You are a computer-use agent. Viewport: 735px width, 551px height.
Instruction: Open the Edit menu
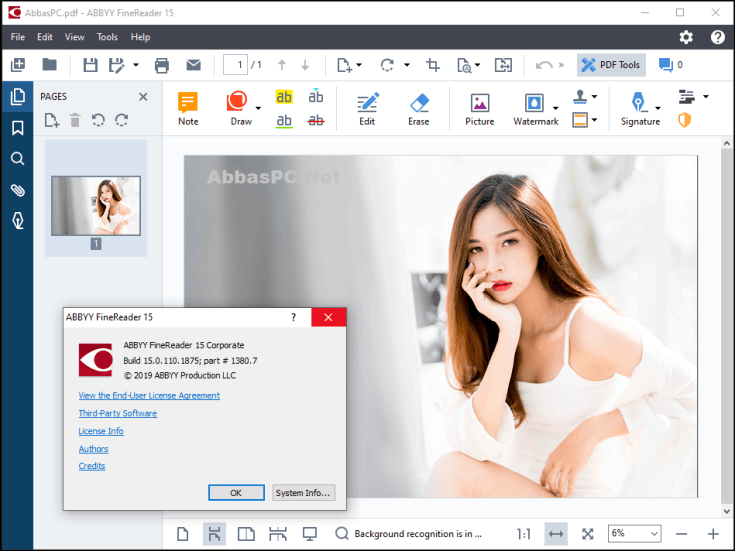coord(45,37)
